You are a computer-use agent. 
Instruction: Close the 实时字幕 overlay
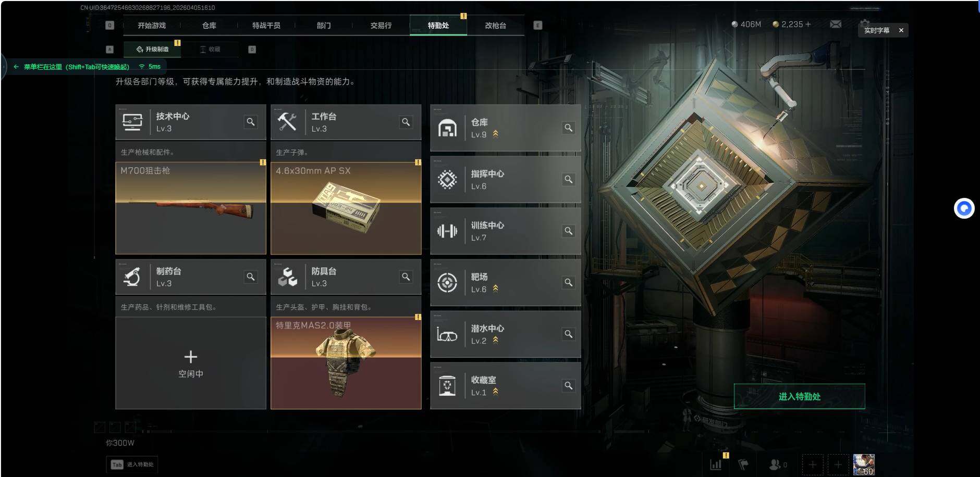point(901,30)
